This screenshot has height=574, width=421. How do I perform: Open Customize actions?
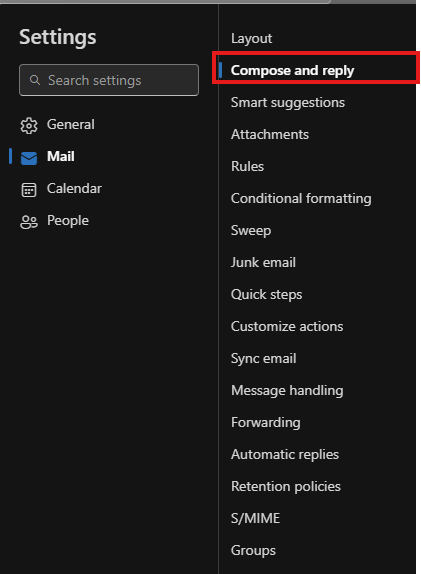[x=287, y=327]
